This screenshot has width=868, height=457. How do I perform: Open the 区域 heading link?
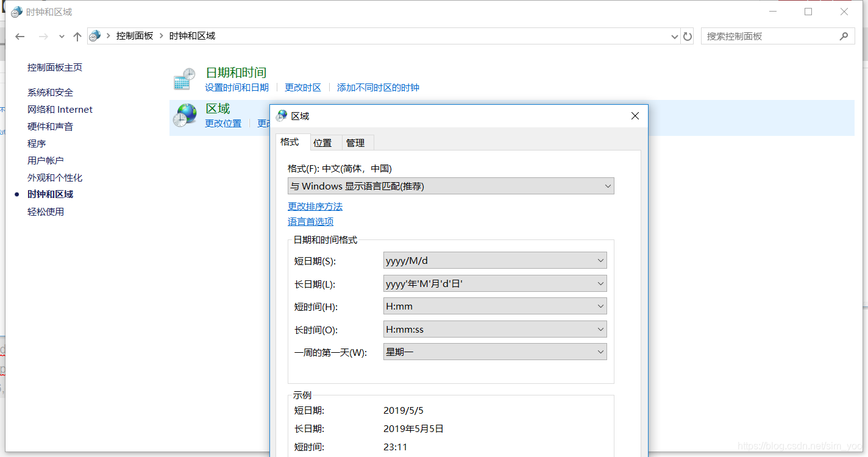[x=218, y=109]
